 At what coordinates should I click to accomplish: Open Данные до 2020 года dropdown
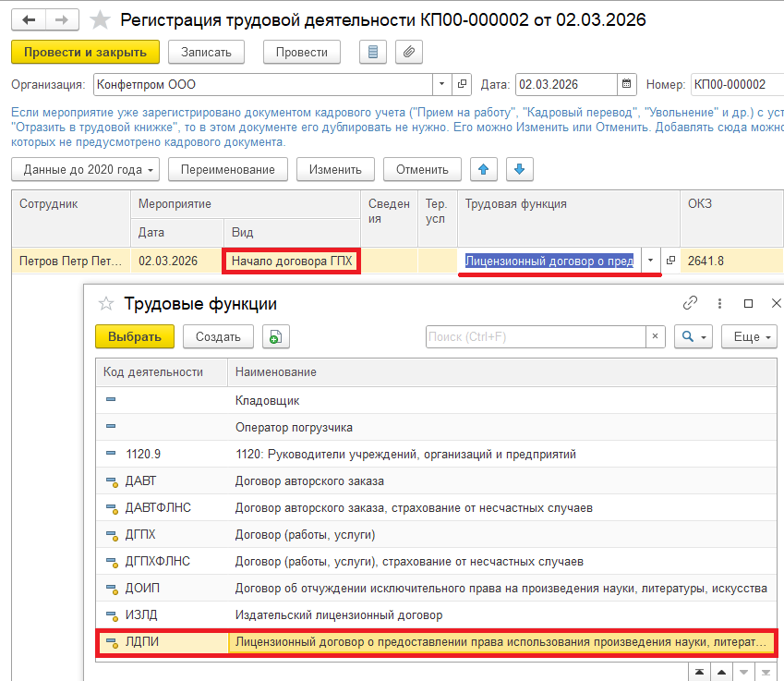pyautogui.click(x=86, y=170)
